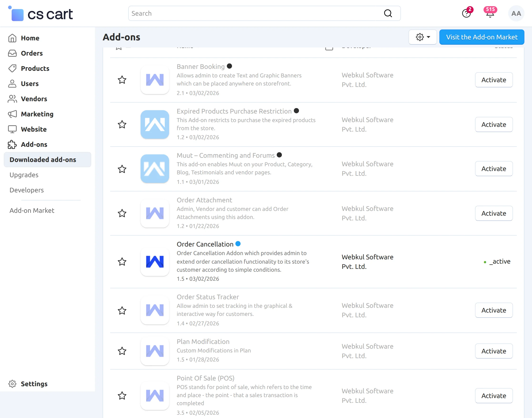Open the Home menu item
Viewport: 532px width, 418px height.
[30, 38]
